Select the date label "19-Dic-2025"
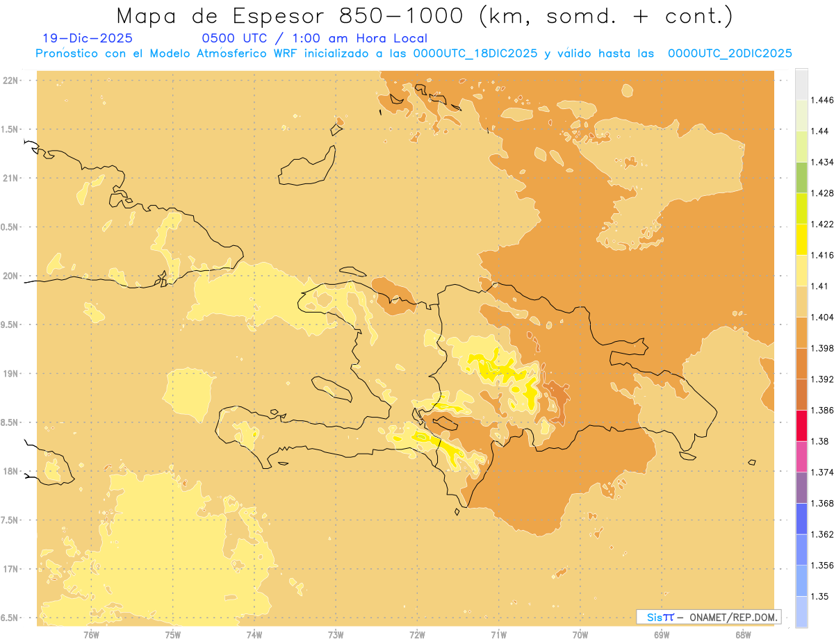Image resolution: width=834 pixels, height=644 pixels. tap(87, 39)
